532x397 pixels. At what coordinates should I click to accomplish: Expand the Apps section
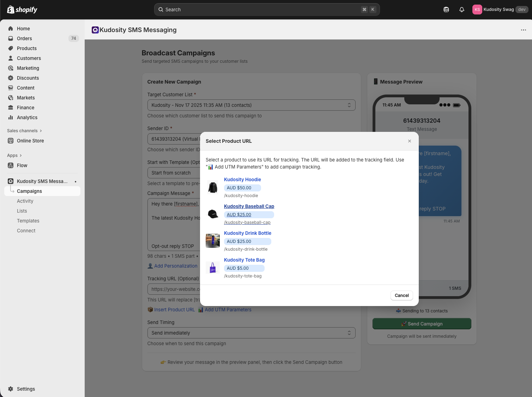[x=14, y=155]
